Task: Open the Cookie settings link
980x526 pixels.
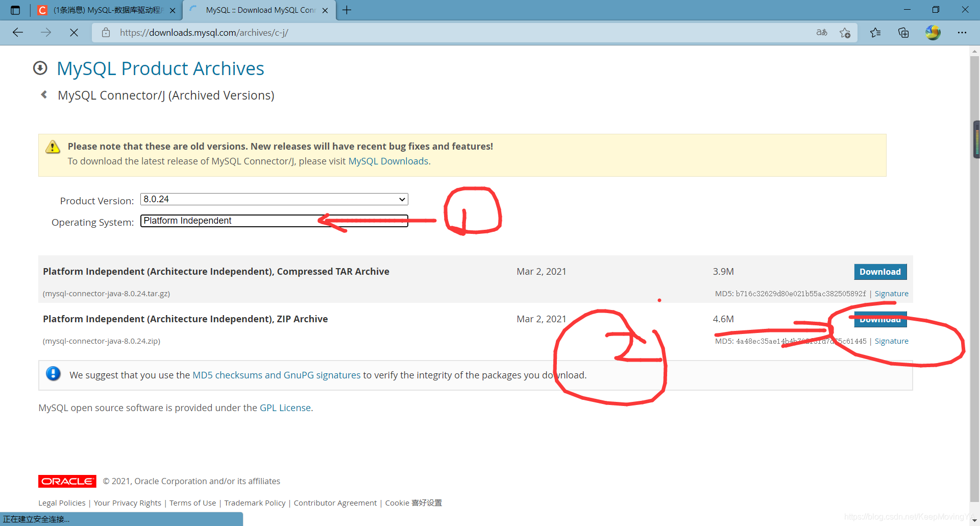Action: [413, 503]
